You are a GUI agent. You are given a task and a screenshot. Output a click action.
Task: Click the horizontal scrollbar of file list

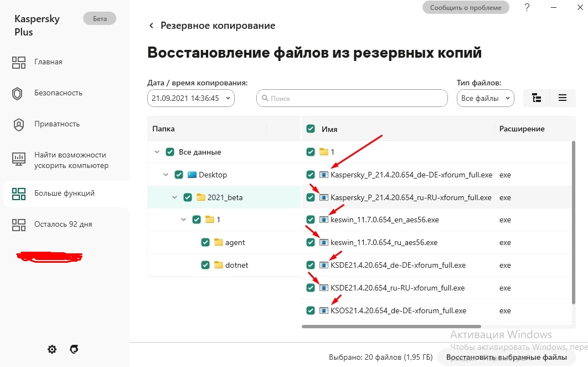point(391,327)
